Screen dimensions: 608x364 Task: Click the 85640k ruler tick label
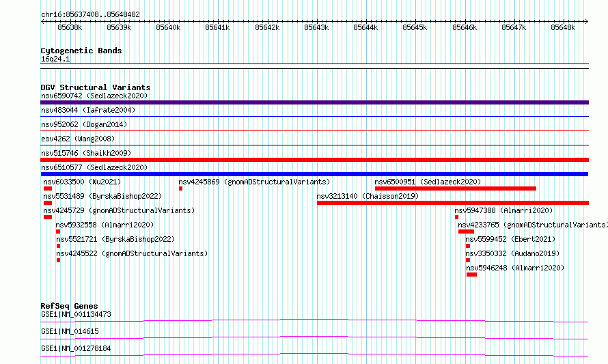point(168,27)
